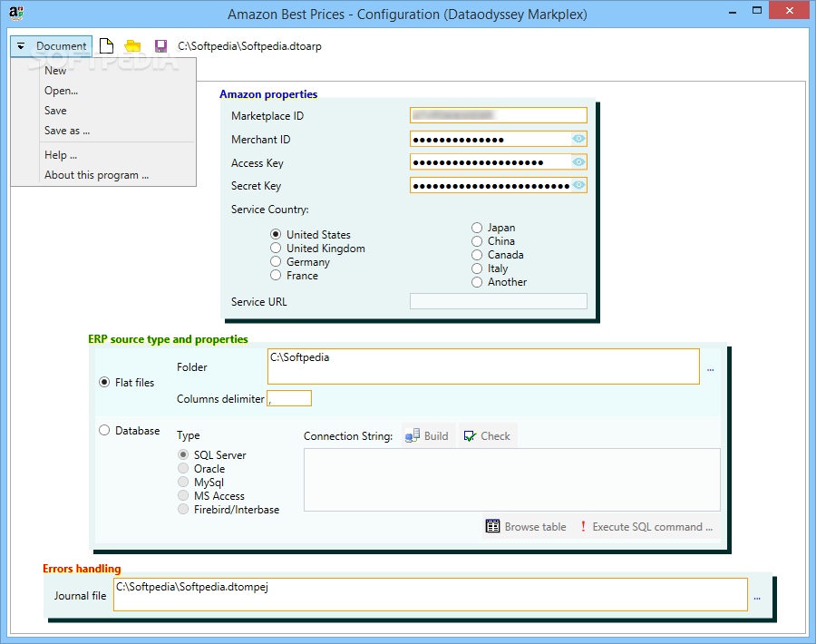The image size is (816, 644).
Task: Browse for Journal file with ellipsis button
Action: 757,598
